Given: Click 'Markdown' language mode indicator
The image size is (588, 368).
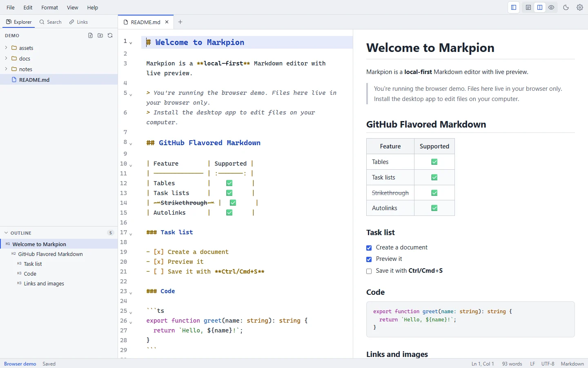Looking at the screenshot, I should pos(572,364).
